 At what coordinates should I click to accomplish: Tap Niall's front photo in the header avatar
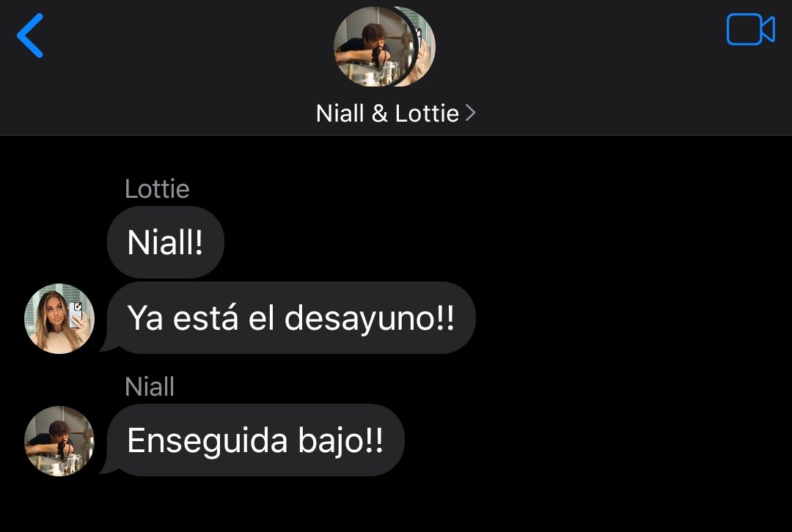(x=374, y=46)
